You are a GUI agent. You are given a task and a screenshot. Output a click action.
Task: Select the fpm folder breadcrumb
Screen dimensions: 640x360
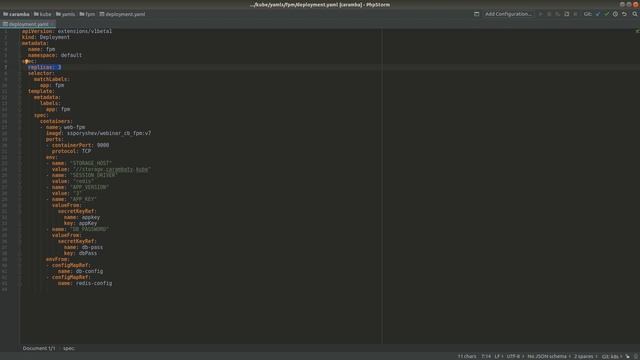click(x=87, y=14)
